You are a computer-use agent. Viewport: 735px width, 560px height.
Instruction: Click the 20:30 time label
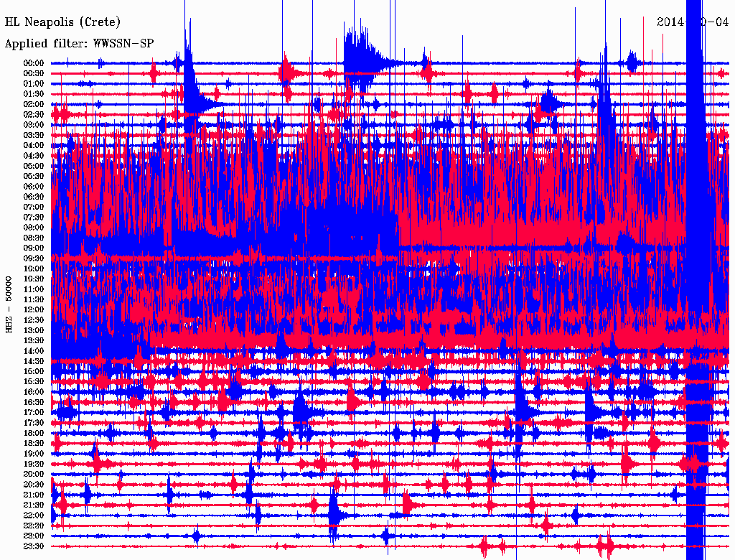[34, 485]
